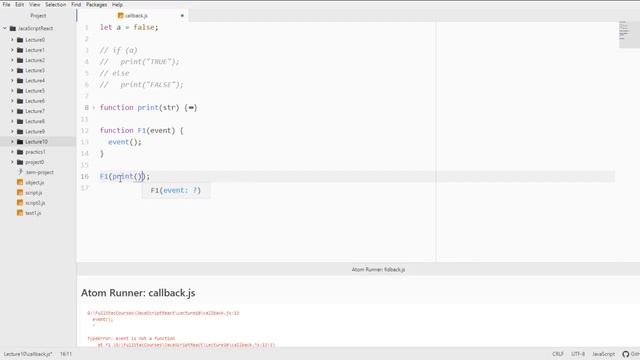Expand the project0 folder chevron
Viewport: 640px width, 360px height.
(12, 162)
